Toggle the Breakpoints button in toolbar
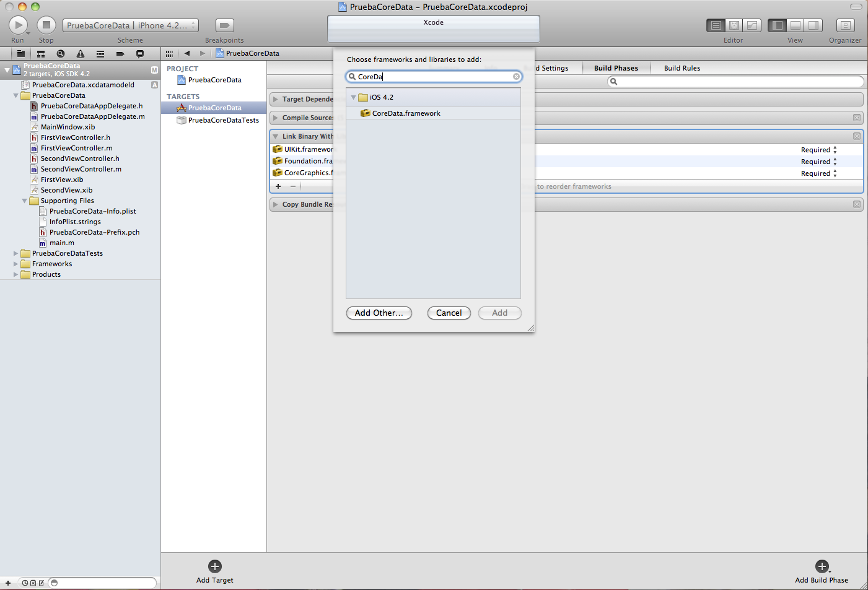The image size is (868, 590). tap(224, 25)
